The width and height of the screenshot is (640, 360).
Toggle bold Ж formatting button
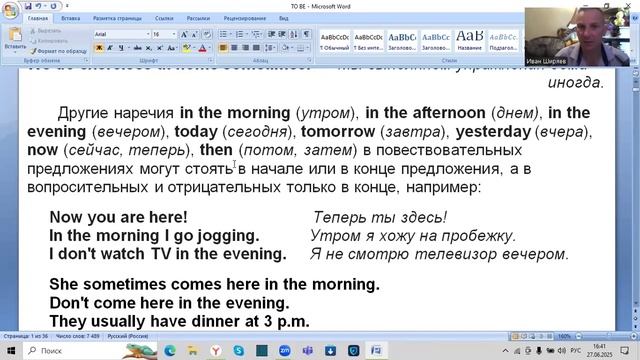pos(99,48)
